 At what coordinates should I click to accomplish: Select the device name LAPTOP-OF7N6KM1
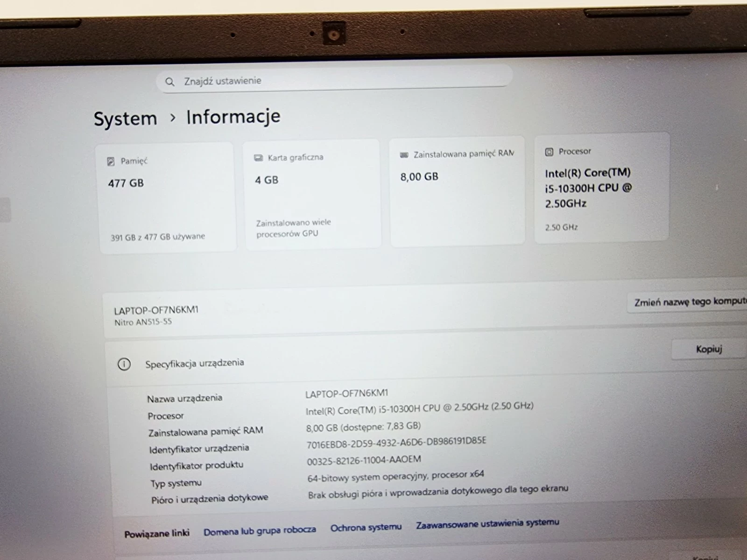(157, 309)
